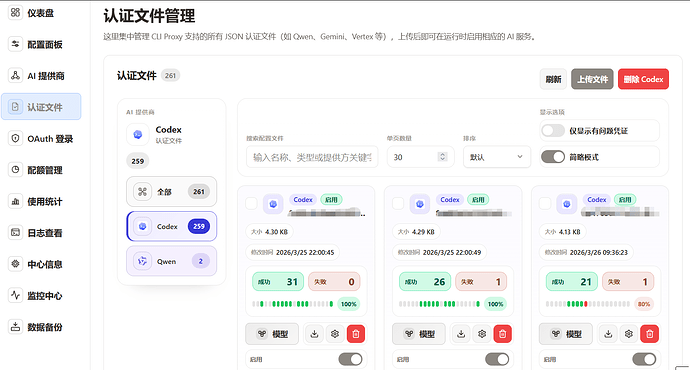Select Codex filter with 259 files

click(x=172, y=226)
